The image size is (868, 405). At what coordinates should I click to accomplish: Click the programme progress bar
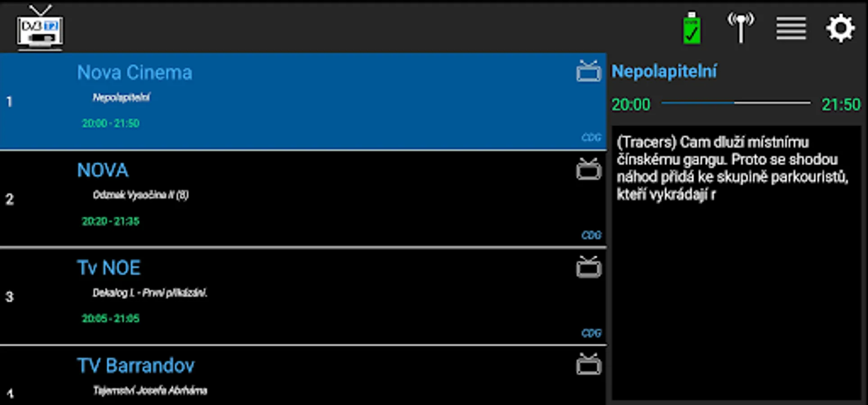pyautogui.click(x=736, y=103)
